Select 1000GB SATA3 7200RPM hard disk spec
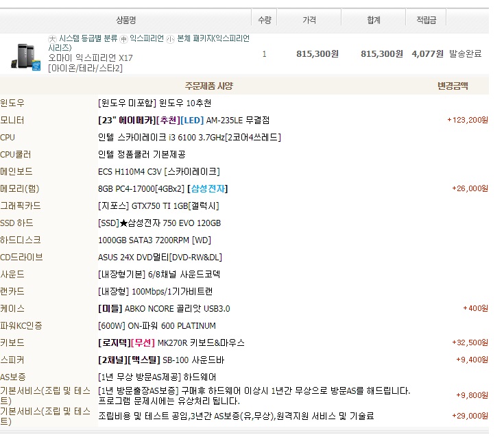 [x=154, y=240]
